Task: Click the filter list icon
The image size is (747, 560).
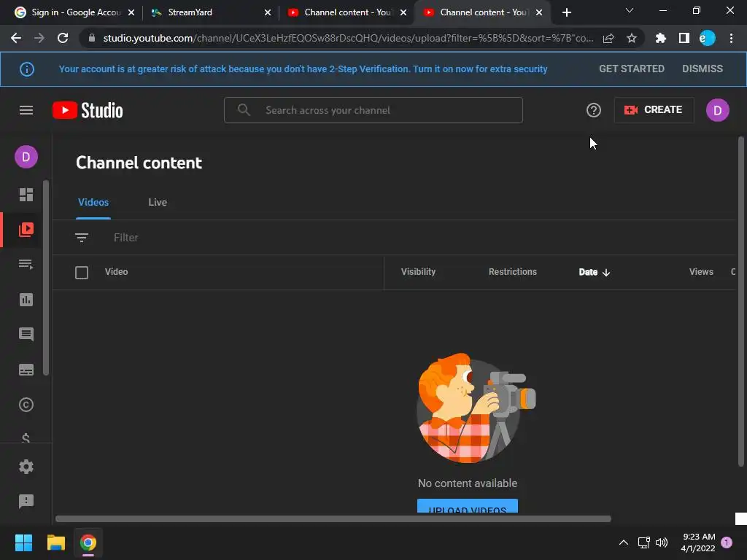Action: [x=82, y=237]
